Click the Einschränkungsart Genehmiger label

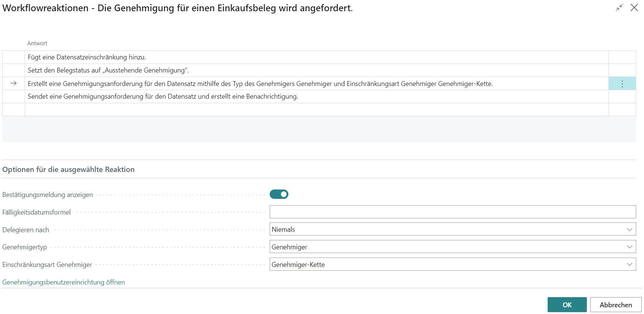click(x=47, y=265)
